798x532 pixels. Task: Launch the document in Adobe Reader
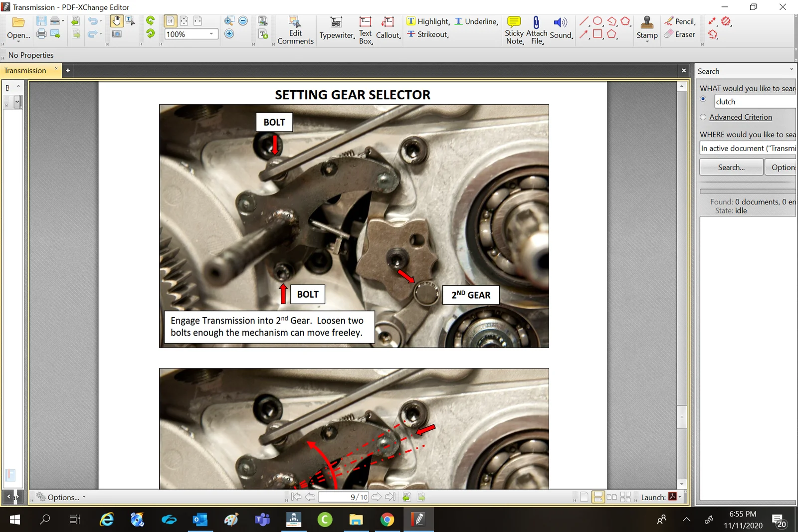coord(672,497)
